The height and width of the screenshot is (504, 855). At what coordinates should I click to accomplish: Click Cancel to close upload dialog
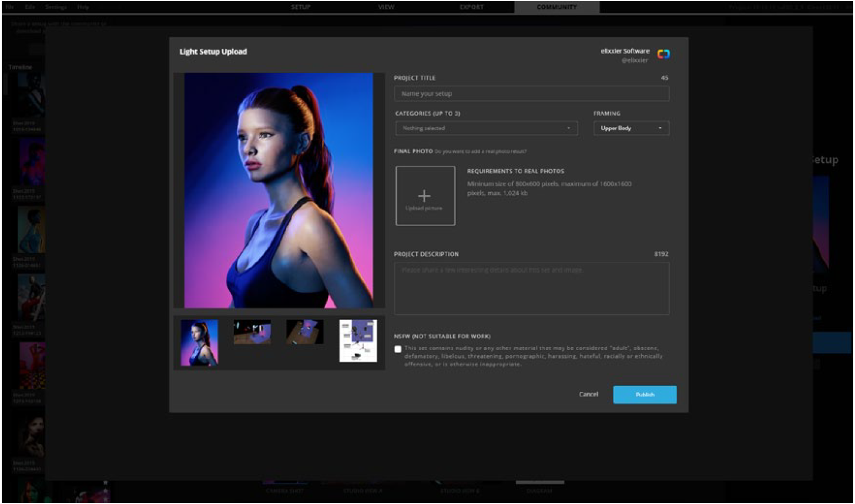[x=588, y=395]
